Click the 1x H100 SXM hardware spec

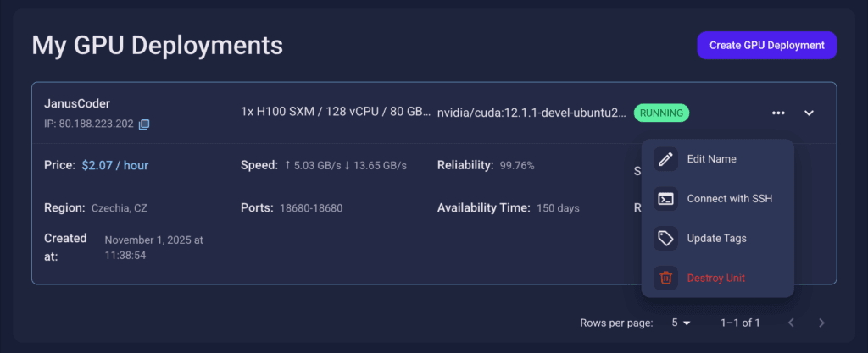point(335,113)
